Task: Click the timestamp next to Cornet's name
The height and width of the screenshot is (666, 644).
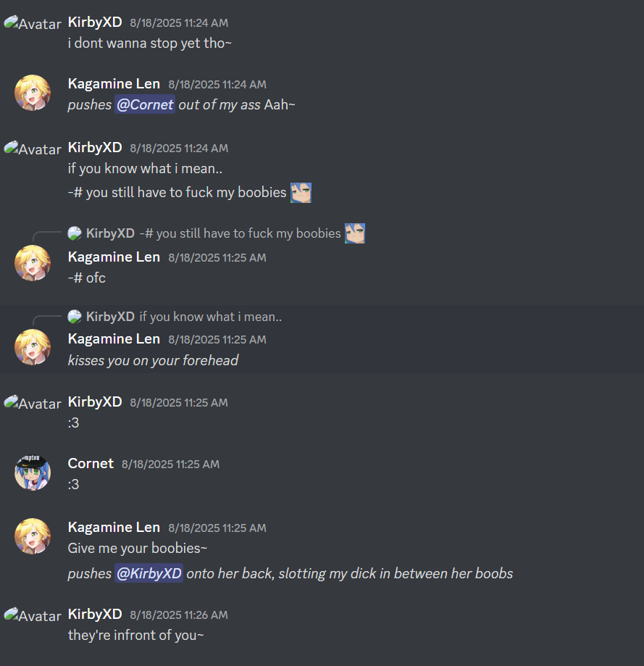Action: pos(171,465)
